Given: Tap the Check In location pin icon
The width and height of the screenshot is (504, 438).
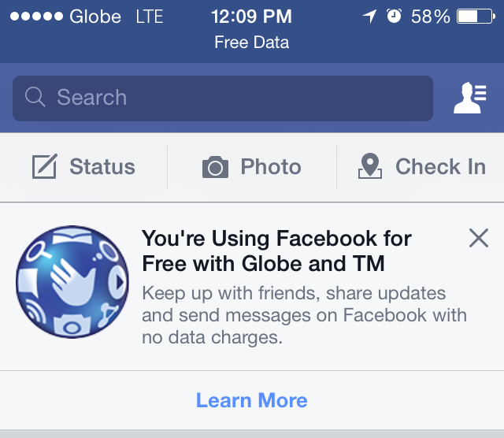Looking at the screenshot, I should (369, 167).
